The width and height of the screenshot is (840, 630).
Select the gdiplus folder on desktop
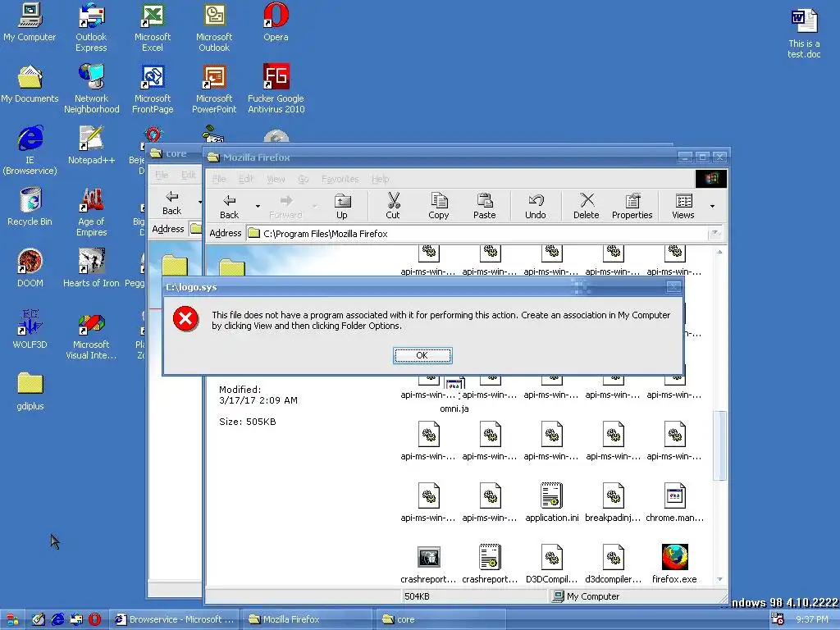point(30,392)
